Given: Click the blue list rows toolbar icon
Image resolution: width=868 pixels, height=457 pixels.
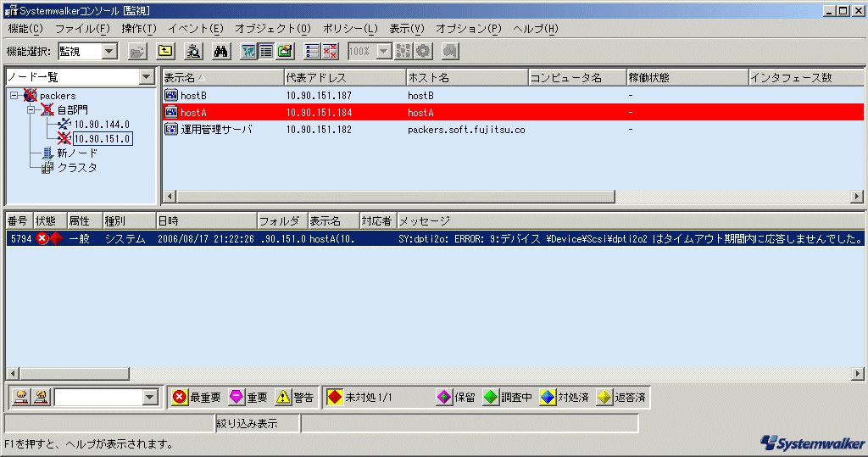Looking at the screenshot, I should coord(312,52).
